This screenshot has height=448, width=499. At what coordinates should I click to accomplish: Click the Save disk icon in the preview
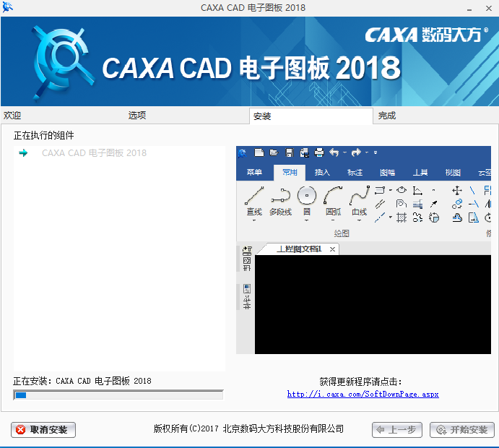coord(290,153)
